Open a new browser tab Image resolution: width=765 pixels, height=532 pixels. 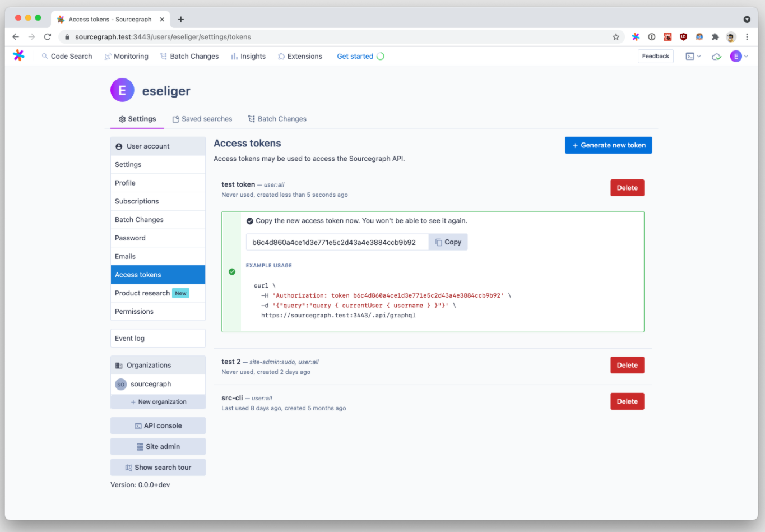coord(181,20)
